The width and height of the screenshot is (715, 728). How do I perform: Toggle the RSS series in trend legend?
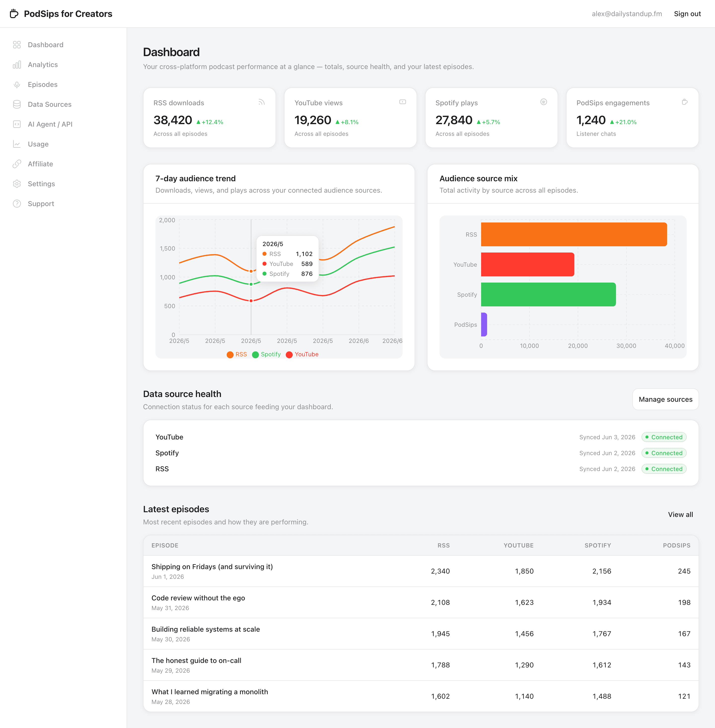click(x=237, y=354)
